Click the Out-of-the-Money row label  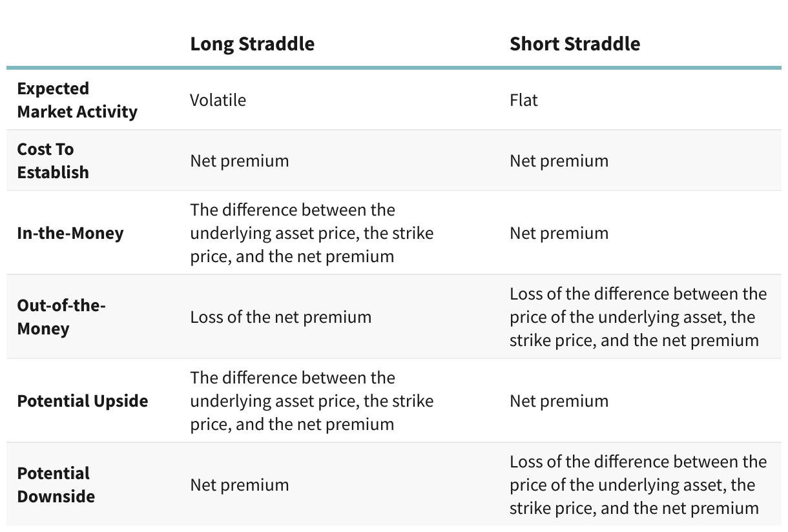click(61, 317)
